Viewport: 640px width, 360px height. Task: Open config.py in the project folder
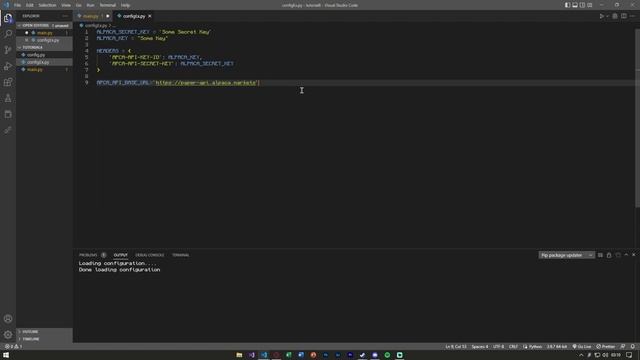[x=44, y=55]
